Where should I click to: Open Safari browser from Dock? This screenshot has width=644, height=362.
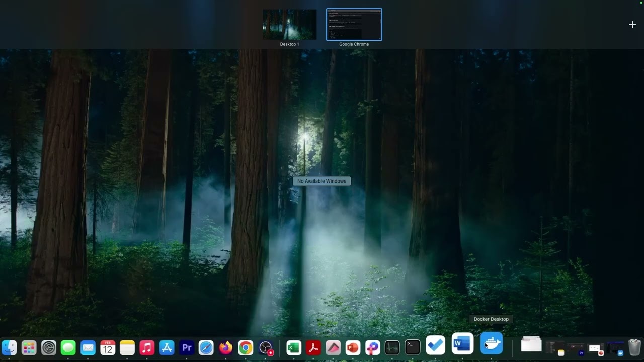coord(206,347)
